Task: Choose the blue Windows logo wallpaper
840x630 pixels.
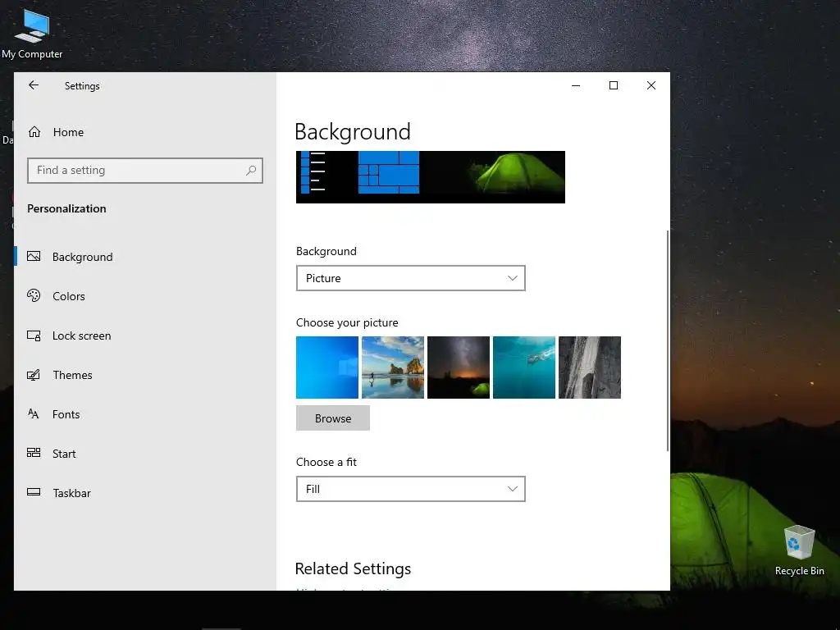Action: [x=326, y=367]
